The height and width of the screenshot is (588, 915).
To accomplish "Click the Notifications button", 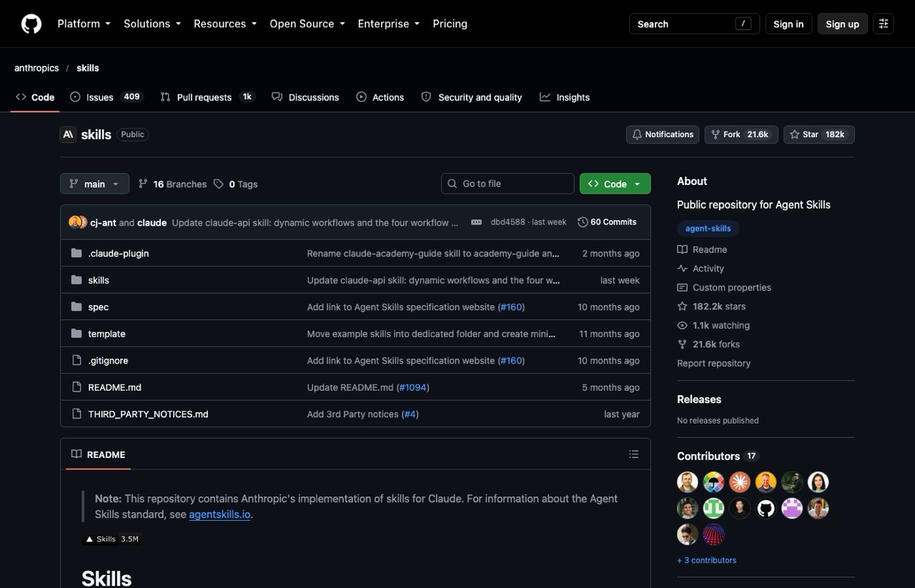I will click(x=663, y=134).
